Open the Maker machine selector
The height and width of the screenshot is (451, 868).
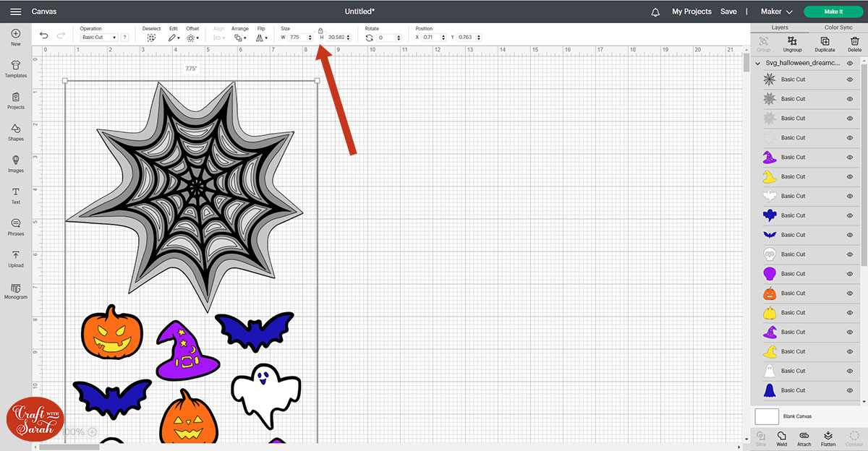777,12
